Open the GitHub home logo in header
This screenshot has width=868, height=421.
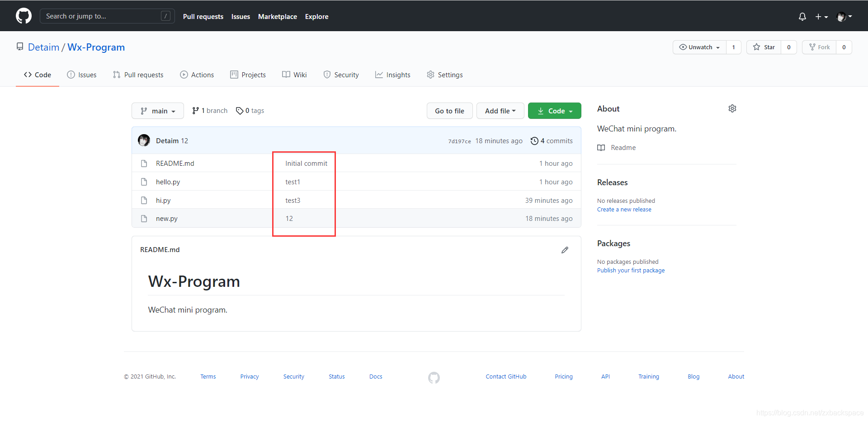click(24, 16)
